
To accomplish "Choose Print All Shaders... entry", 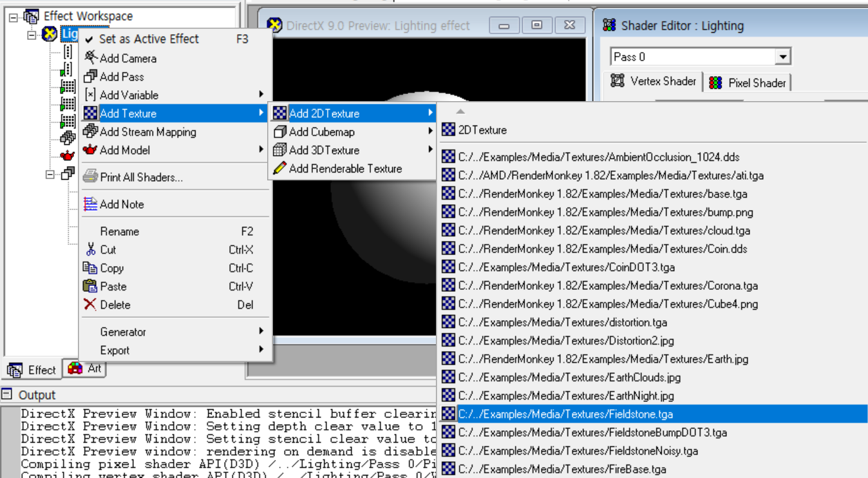I will pos(175,177).
